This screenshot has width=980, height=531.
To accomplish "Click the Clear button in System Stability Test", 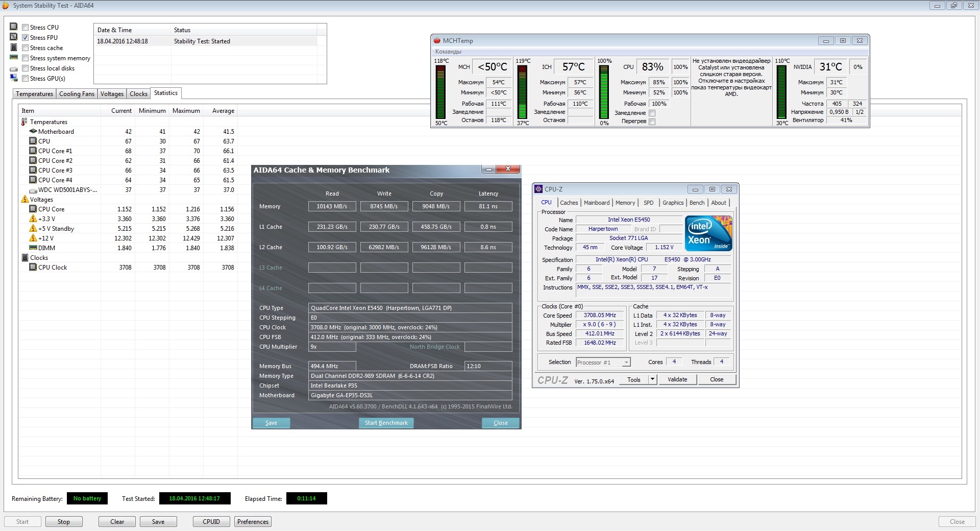I will click(x=117, y=522).
